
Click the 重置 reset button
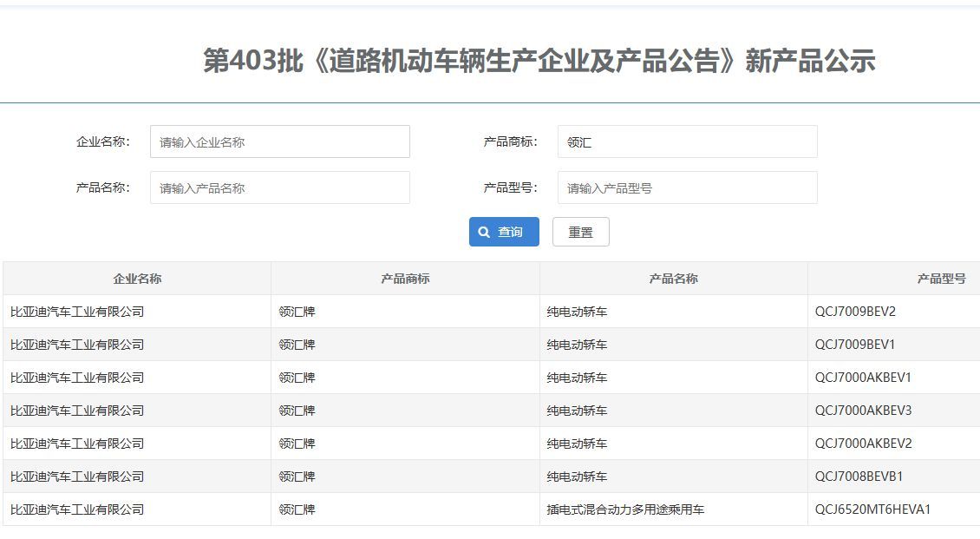click(x=580, y=232)
